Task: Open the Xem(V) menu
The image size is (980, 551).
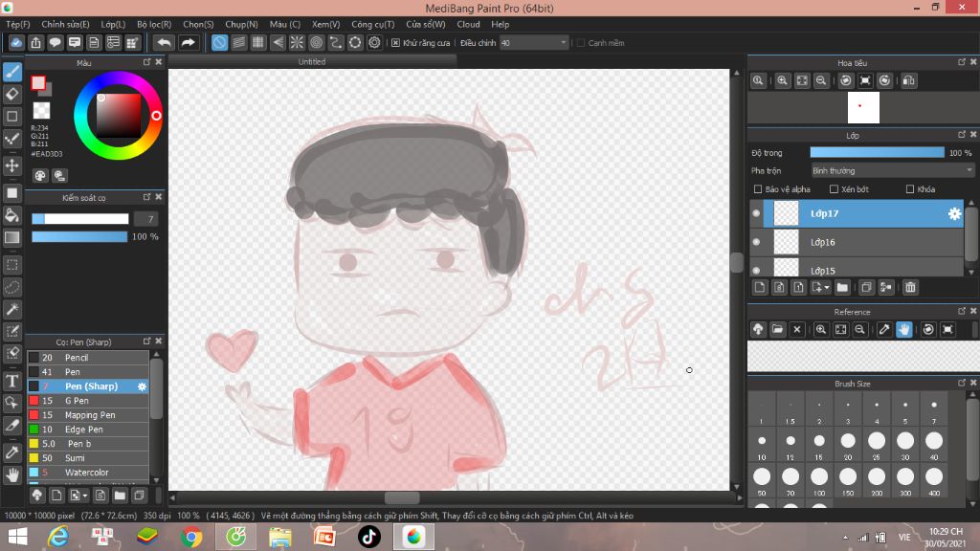Action: (x=325, y=24)
